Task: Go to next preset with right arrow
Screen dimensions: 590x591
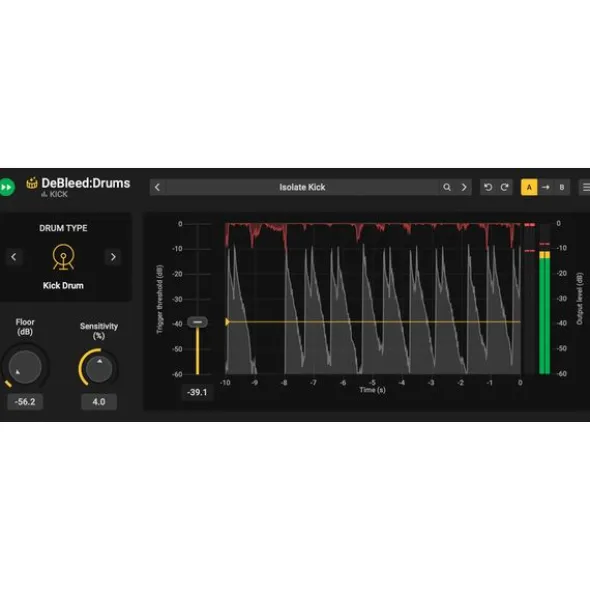Action: (464, 187)
